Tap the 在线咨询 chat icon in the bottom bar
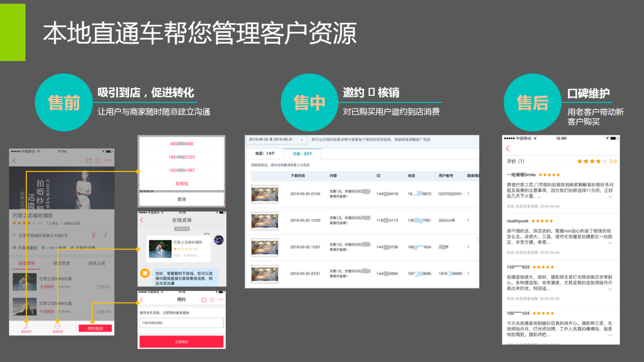This screenshot has width=644, height=362. click(x=57, y=328)
